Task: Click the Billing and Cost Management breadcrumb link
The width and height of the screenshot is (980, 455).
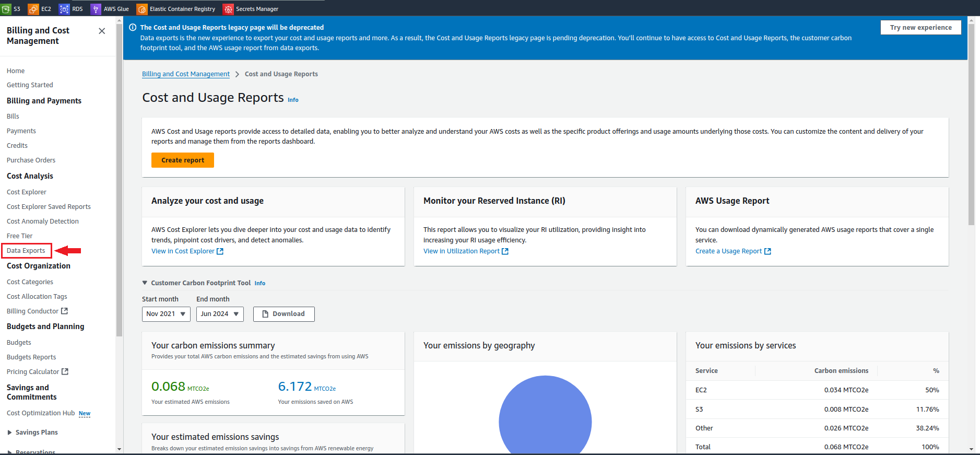Action: [186, 74]
